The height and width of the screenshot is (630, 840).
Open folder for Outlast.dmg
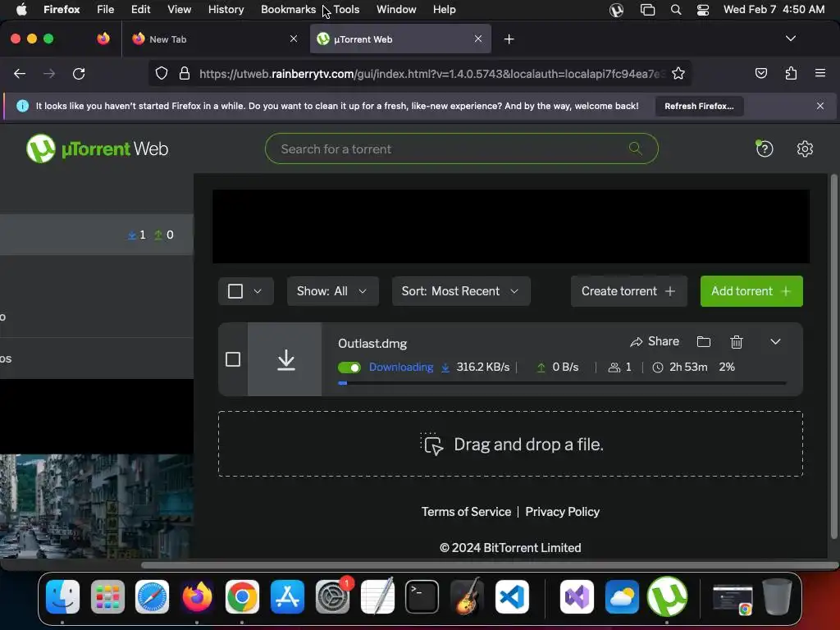(x=703, y=342)
